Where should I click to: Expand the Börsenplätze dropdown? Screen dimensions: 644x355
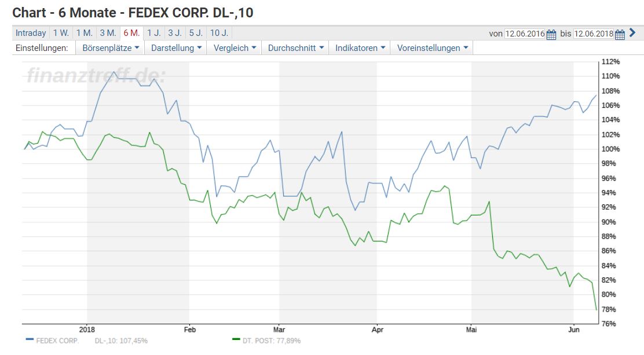(111, 48)
